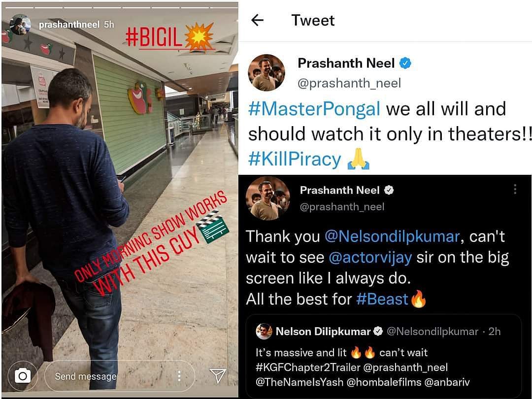532x399 pixels.
Task: Open the #KGFChapter2Trailer hashtag in quoted tweet
Action: [x=308, y=367]
